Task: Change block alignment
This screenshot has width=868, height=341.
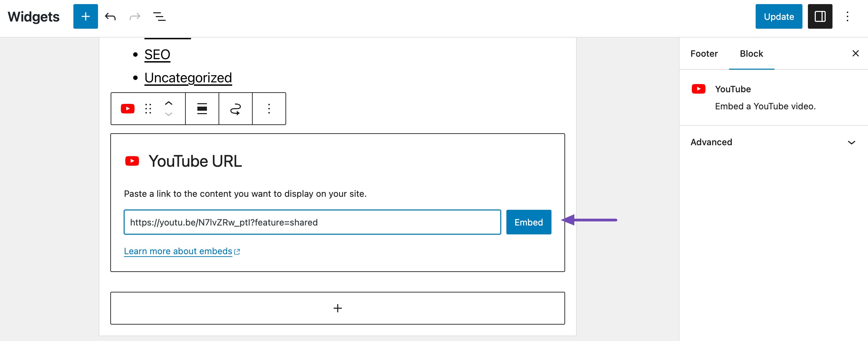Action: [202, 109]
